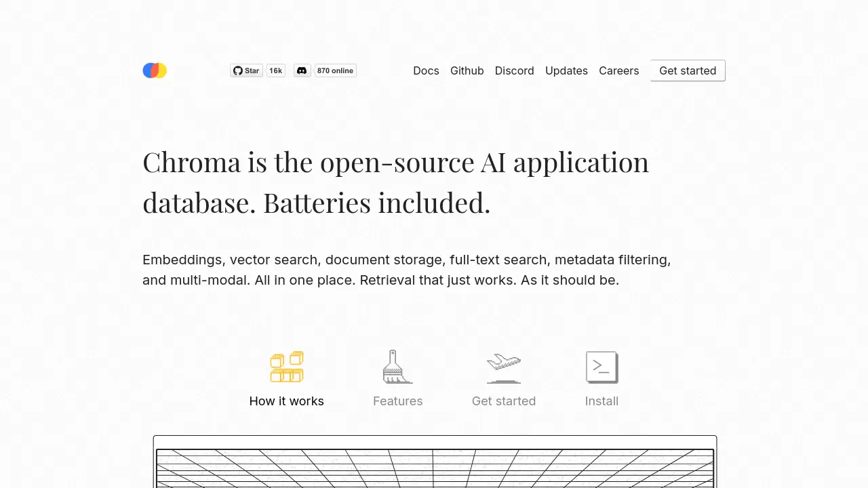Select the Features paintbrush icon
Image resolution: width=868 pixels, height=488 pixels.
point(397,367)
